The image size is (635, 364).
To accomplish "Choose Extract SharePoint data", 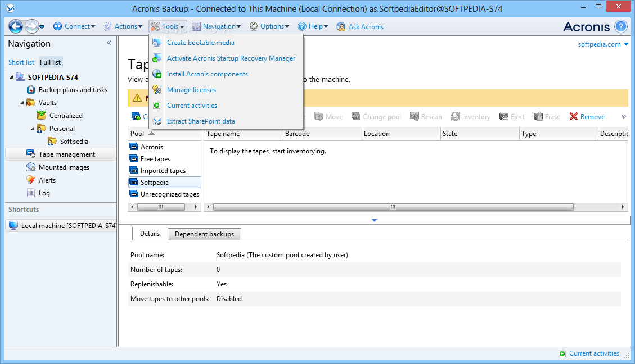I will (x=226, y=121).
